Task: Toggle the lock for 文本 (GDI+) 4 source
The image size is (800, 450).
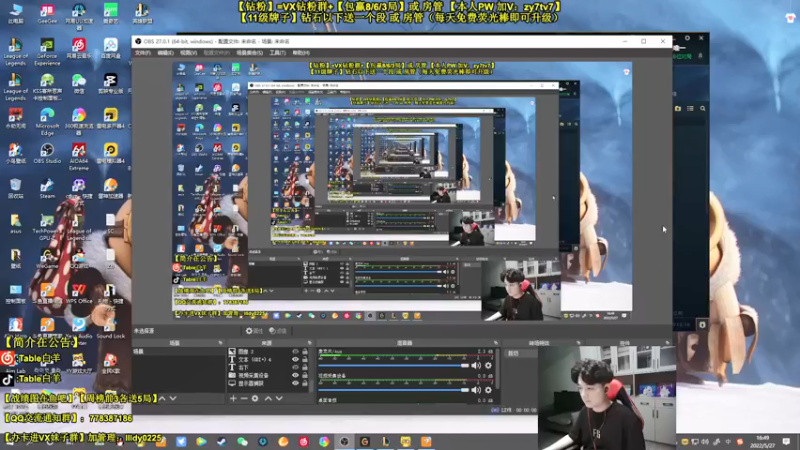Action: pos(305,359)
